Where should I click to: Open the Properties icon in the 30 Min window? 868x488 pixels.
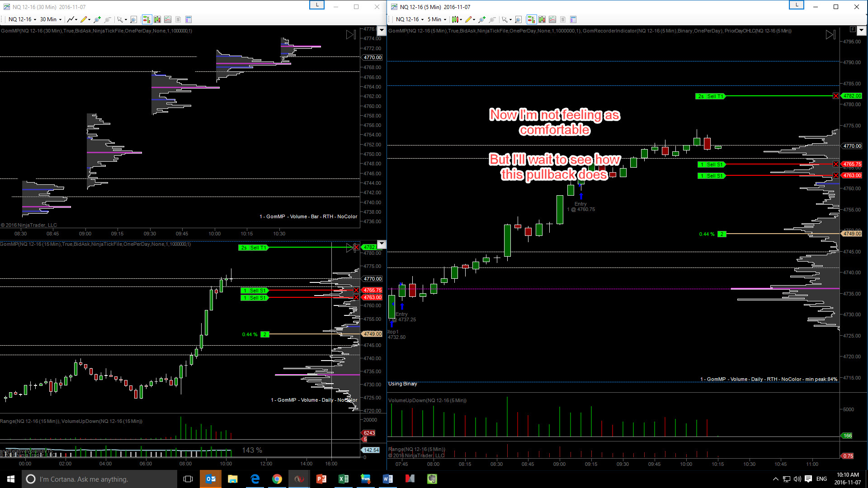(x=189, y=19)
